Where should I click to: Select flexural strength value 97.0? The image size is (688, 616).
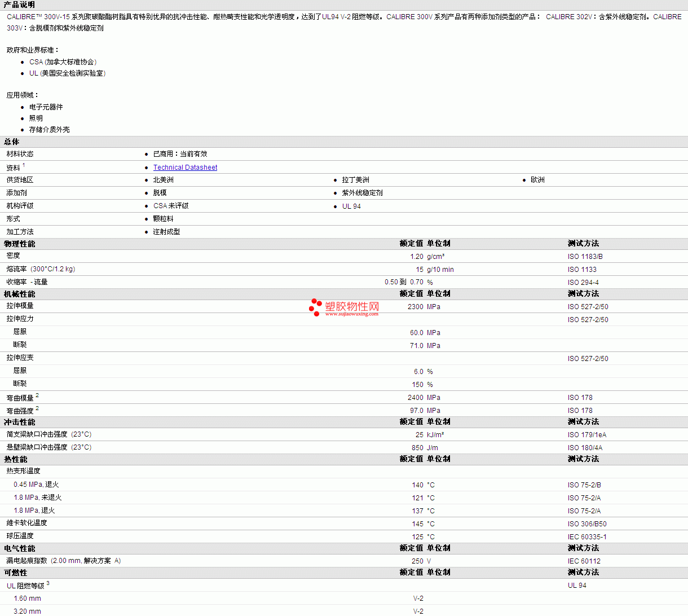(417, 411)
